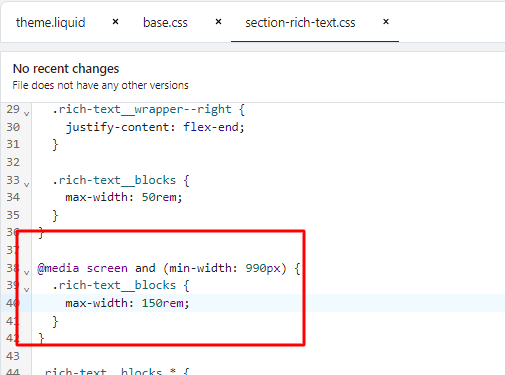This screenshot has width=505, height=375.
Task: Close the theme.liquid tab
Action: pos(115,22)
